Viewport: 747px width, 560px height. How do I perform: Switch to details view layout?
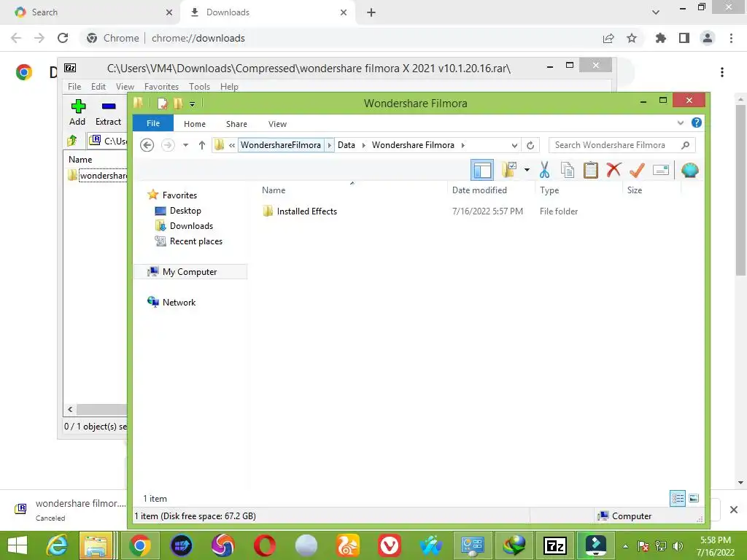point(678,498)
